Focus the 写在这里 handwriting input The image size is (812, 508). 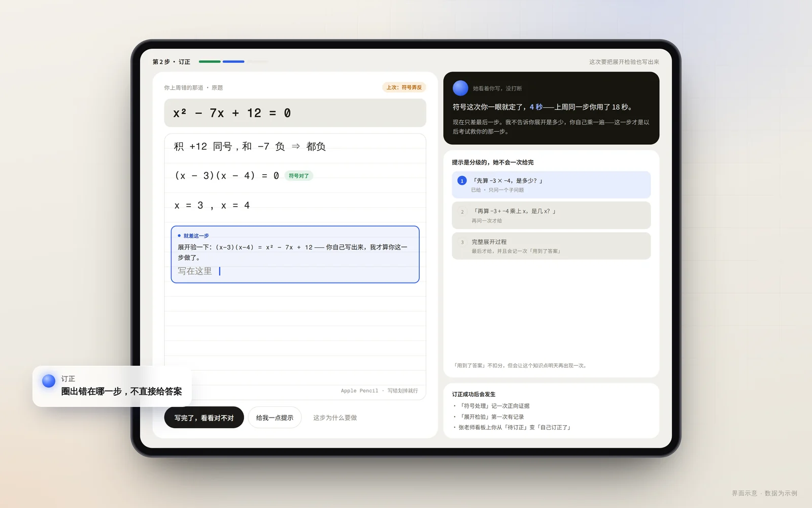(x=295, y=271)
